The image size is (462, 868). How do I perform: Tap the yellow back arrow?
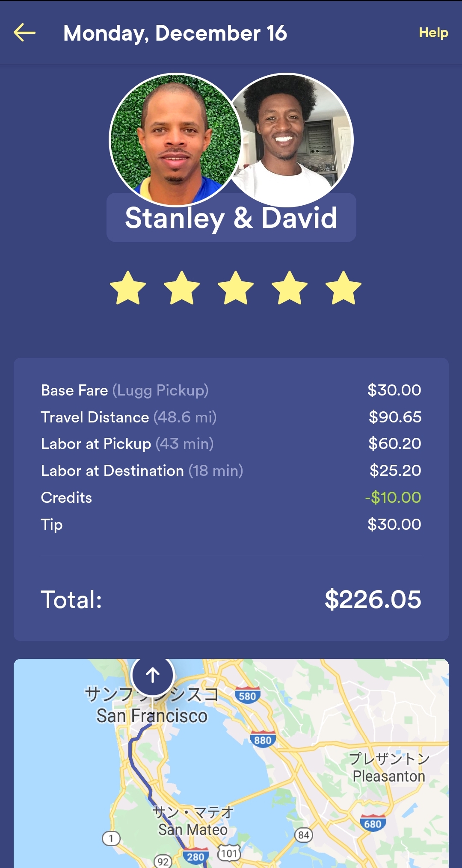(x=24, y=33)
